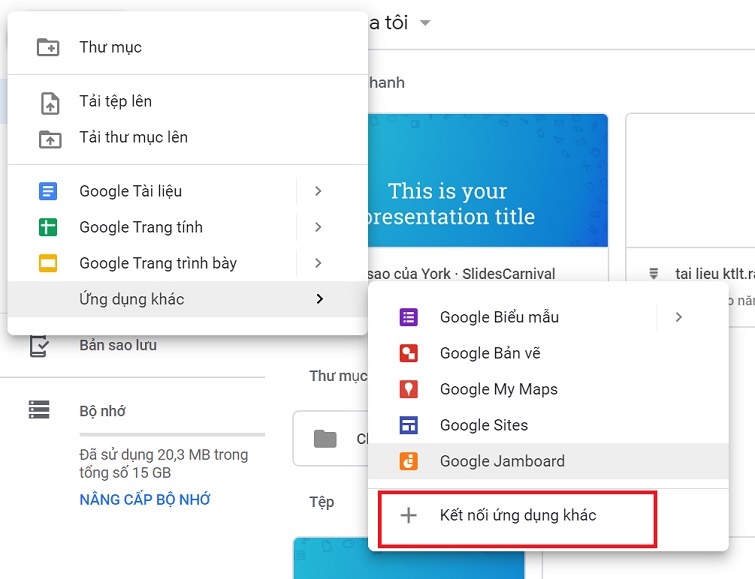Click the Bộ nhớ storage icon
This screenshot has width=755, height=579.
click(39, 409)
